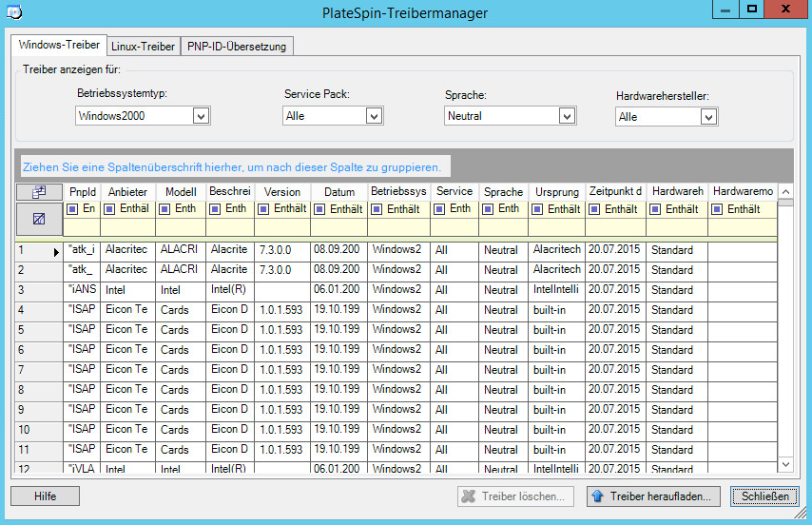Viewport: 812px width, 525px height.
Task: Click the clear filter icon in filter row
Action: pos(39,219)
